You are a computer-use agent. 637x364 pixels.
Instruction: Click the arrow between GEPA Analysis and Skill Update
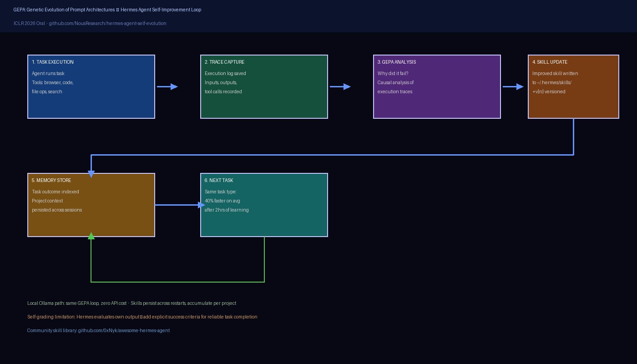(514, 86)
